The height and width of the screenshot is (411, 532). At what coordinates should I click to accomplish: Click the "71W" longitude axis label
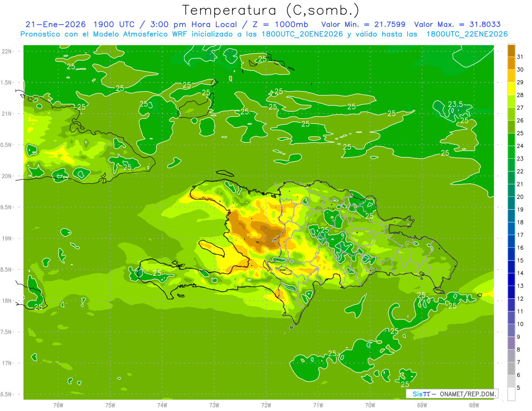[318, 405]
